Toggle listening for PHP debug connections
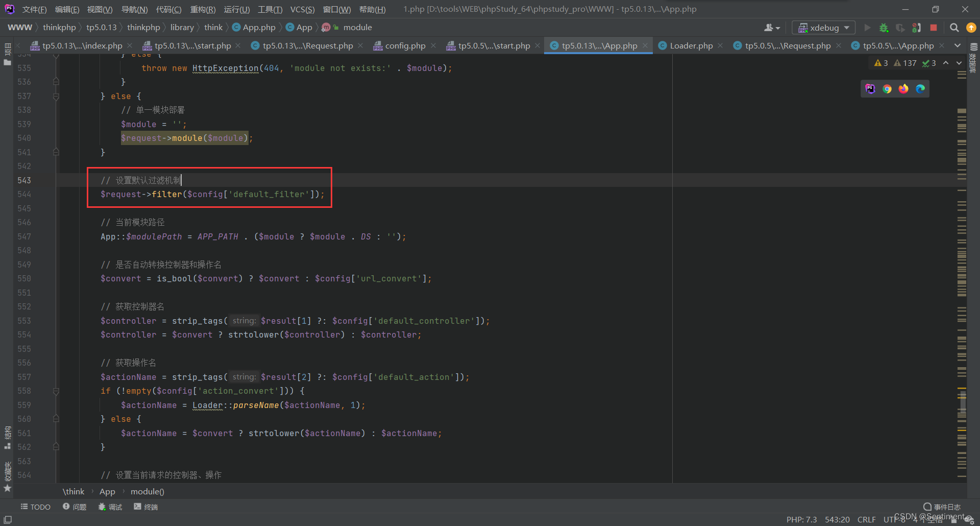 click(x=917, y=28)
